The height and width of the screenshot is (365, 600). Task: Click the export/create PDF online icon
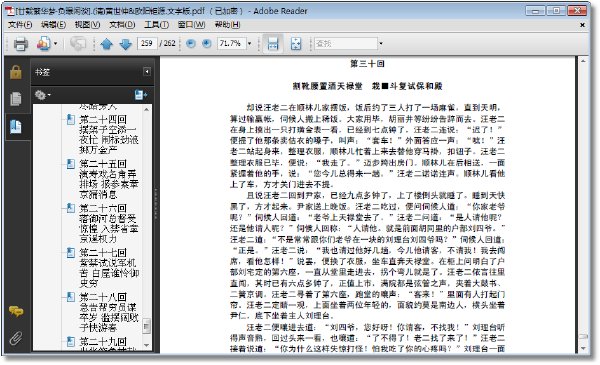pos(44,44)
